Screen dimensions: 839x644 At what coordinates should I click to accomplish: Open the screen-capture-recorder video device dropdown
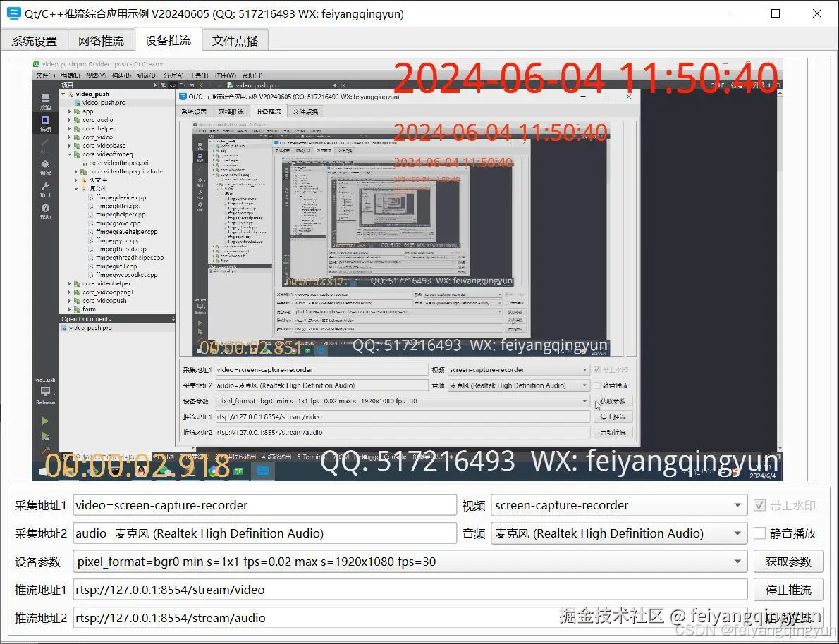pyautogui.click(x=737, y=504)
